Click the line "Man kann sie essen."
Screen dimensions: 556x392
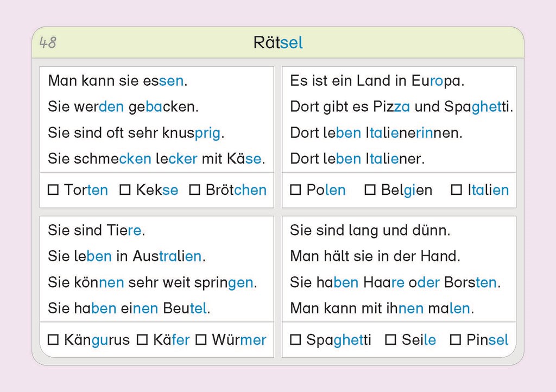click(117, 81)
